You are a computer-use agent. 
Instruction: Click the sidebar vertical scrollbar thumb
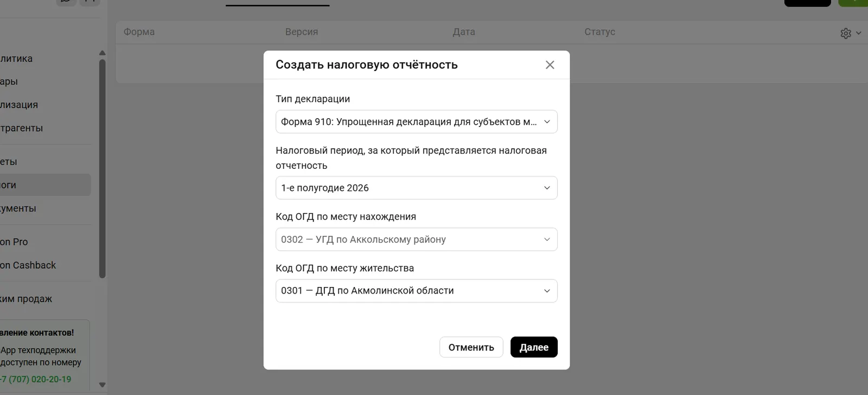(102, 168)
